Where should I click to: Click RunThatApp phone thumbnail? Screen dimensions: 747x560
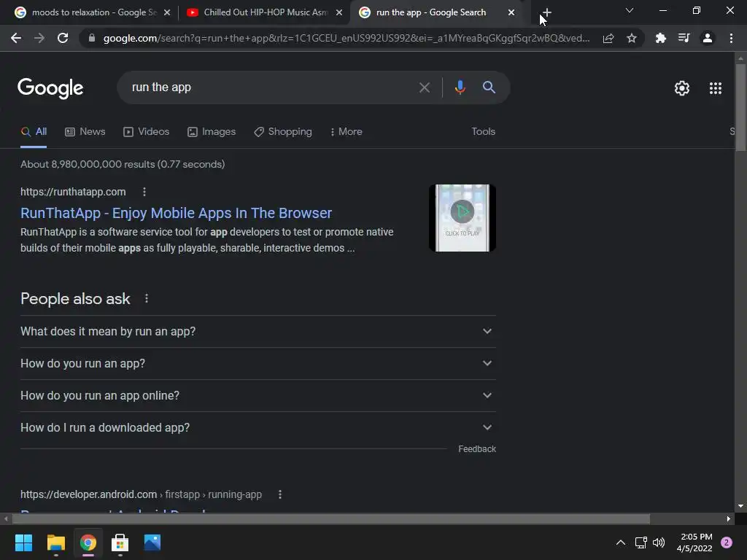pyautogui.click(x=462, y=217)
